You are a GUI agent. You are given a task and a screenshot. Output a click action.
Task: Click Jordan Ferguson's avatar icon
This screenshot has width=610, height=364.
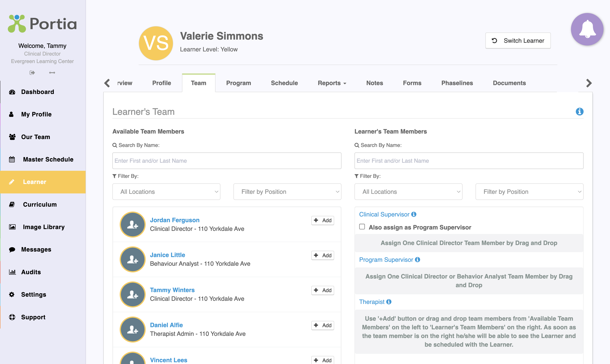tap(132, 224)
